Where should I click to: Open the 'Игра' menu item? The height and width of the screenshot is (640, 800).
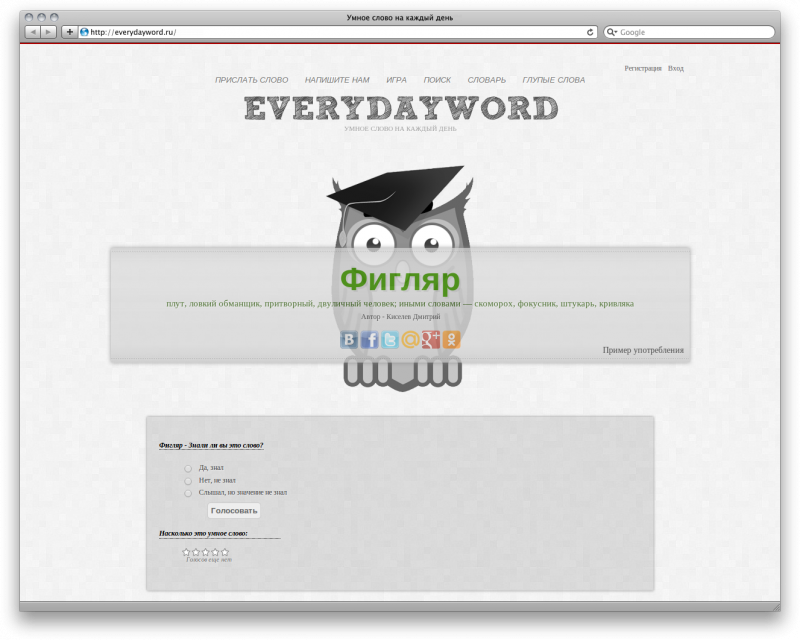click(x=396, y=80)
